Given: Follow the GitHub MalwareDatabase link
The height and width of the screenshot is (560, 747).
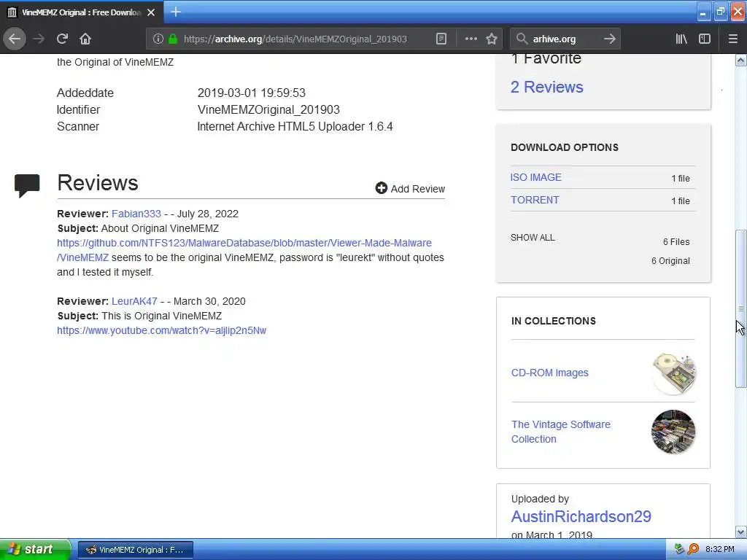Looking at the screenshot, I should pos(244,250).
